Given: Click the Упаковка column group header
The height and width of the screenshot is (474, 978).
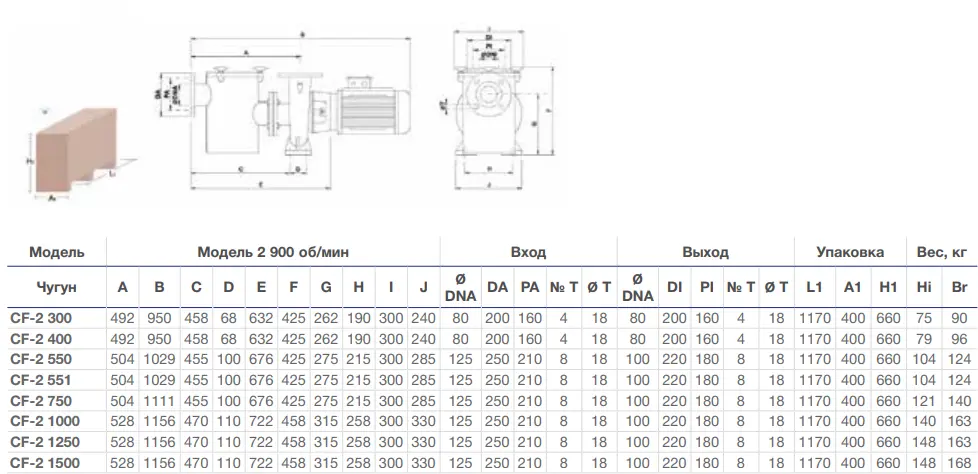Looking at the screenshot, I should coord(850,253).
